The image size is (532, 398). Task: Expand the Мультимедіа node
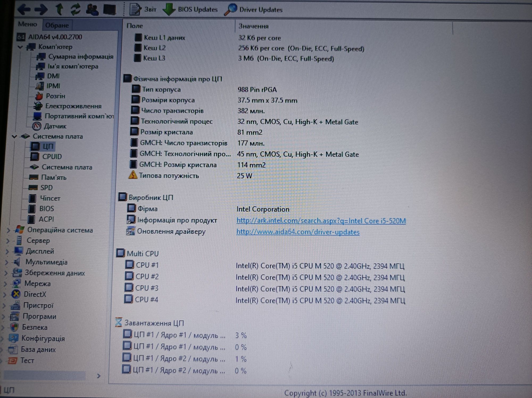(7, 262)
